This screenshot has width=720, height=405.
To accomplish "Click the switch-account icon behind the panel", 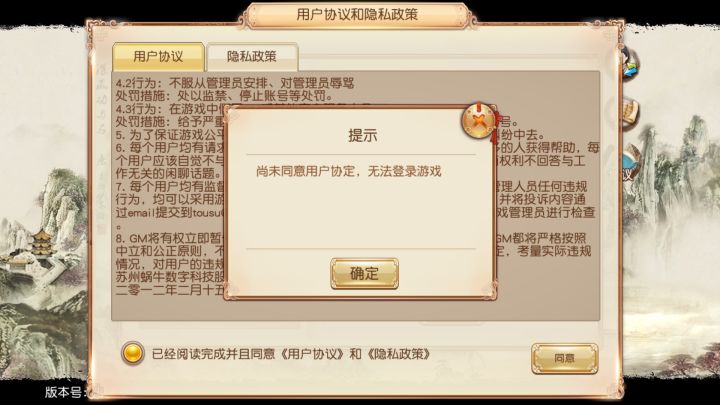I will [x=630, y=65].
